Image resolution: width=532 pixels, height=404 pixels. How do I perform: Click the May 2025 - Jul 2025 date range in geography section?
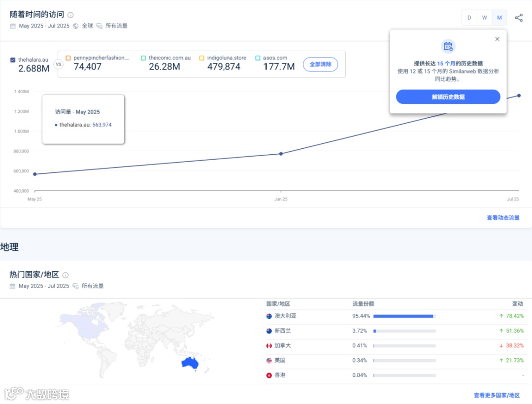[x=44, y=286]
